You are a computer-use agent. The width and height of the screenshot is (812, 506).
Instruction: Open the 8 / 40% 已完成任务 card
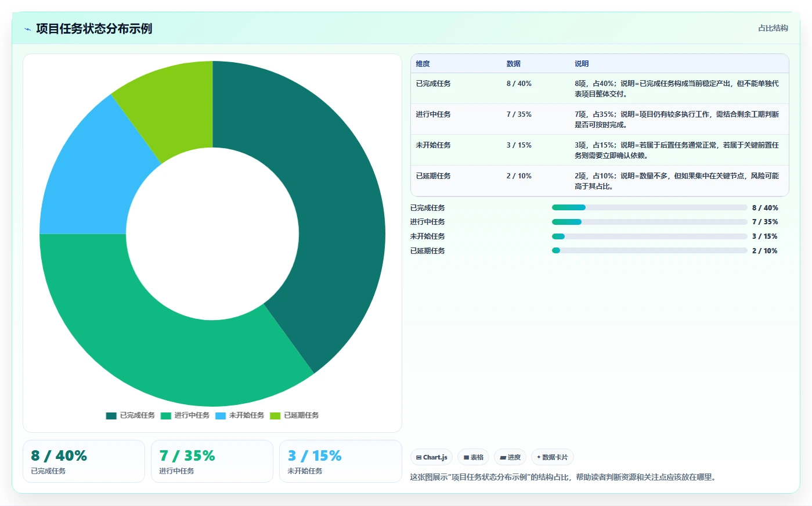(x=84, y=461)
